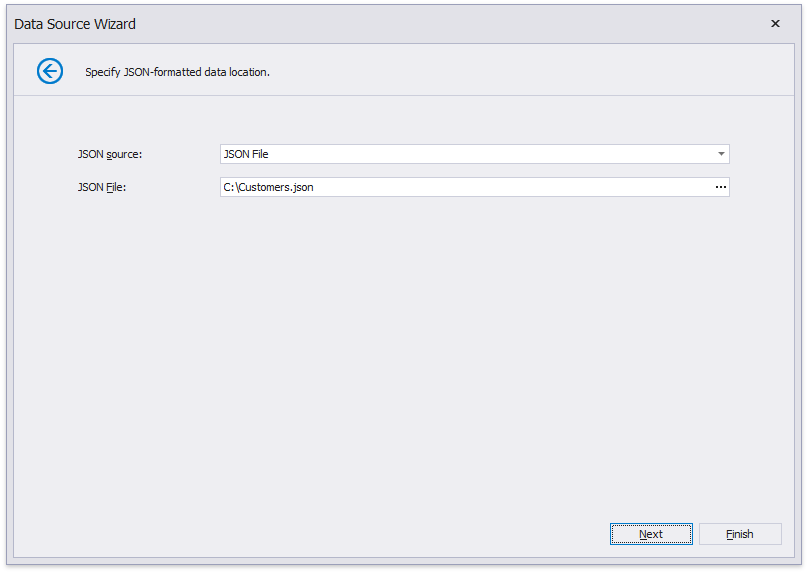Click the Data Source Wizard title bar text
The image size is (808, 573).
coord(75,24)
